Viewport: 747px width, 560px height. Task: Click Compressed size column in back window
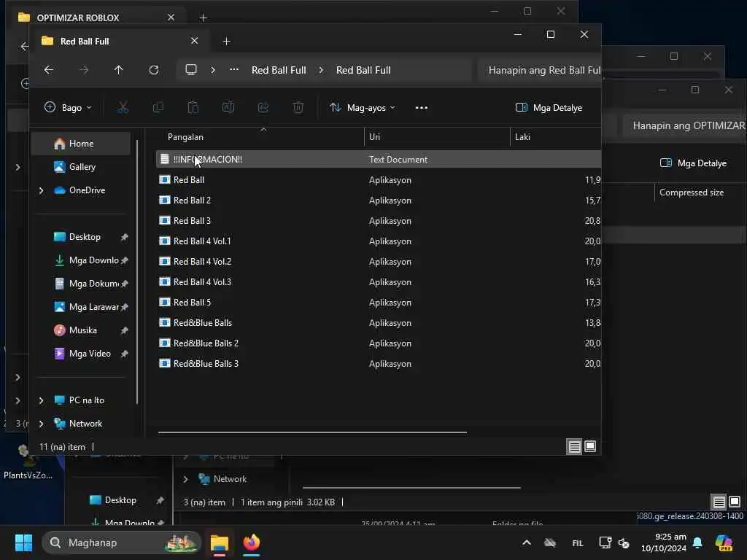tap(692, 192)
